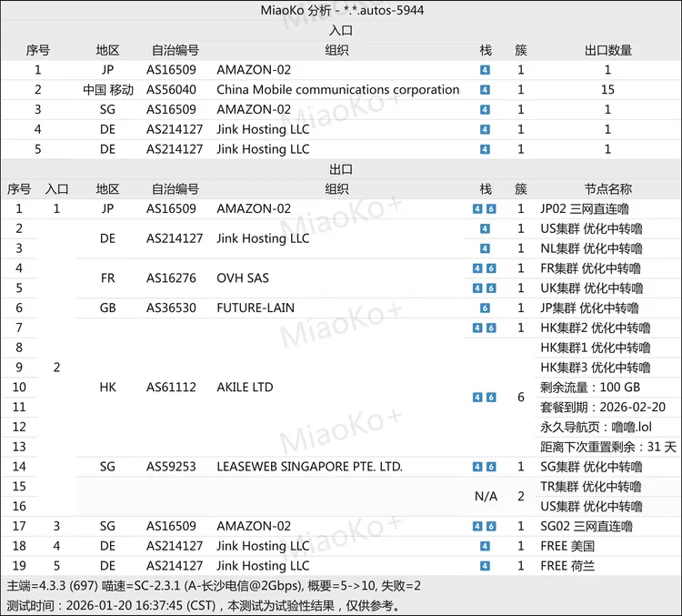Select the OVH SAS organization cell
Viewport: 682px width, 616px height.
click(x=243, y=278)
